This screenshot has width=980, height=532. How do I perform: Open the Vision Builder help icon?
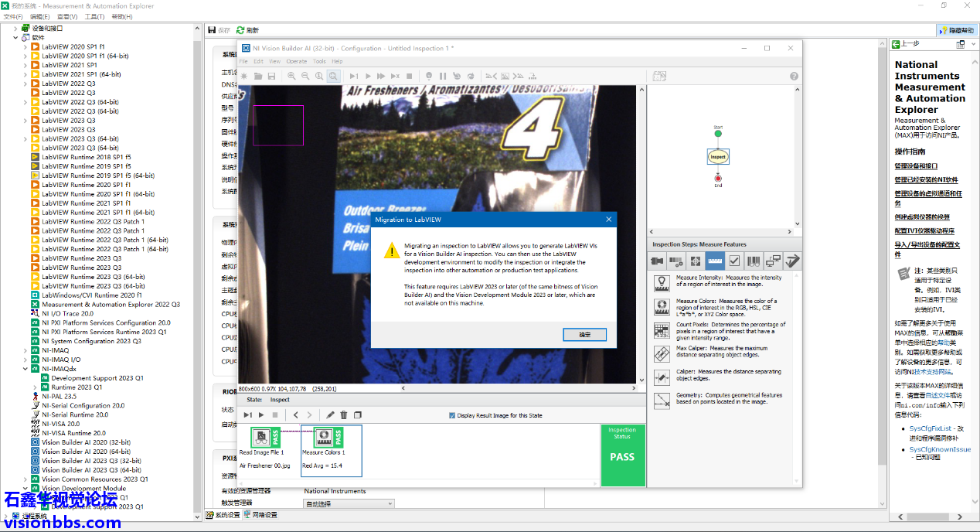click(x=794, y=76)
